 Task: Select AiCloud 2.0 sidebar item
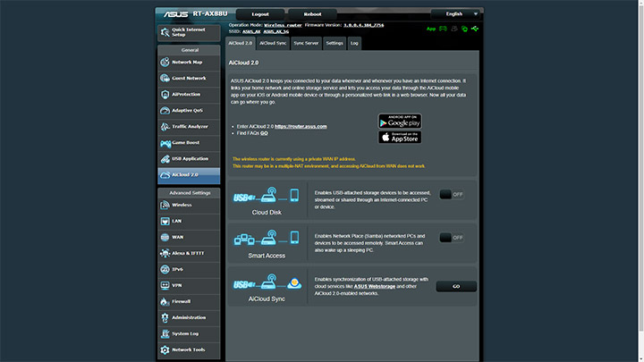189,175
